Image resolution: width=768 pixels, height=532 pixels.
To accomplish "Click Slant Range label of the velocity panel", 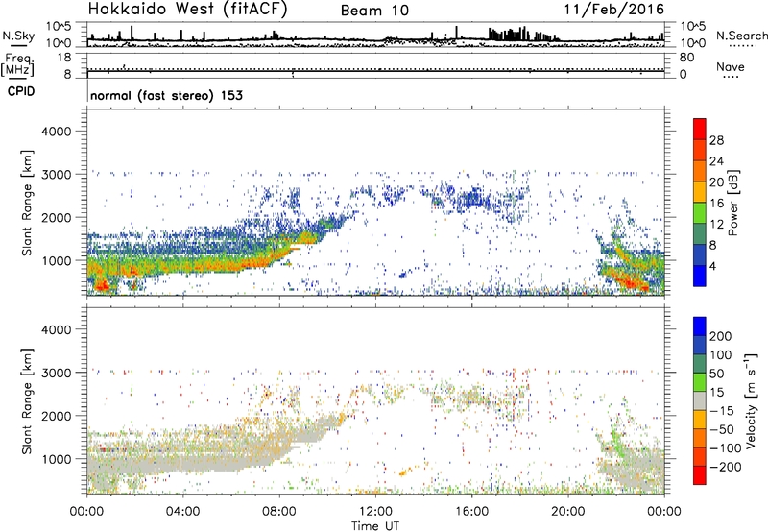I will (x=27, y=401).
